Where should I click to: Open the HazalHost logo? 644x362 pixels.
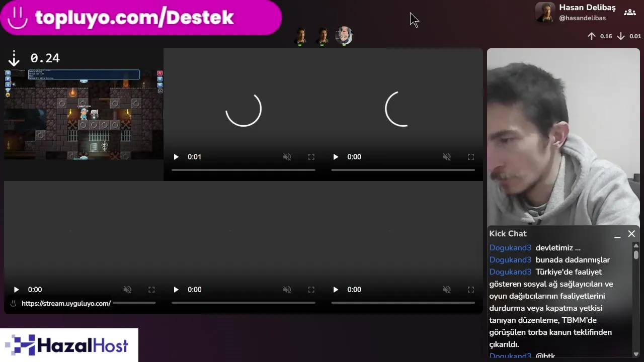point(69,345)
